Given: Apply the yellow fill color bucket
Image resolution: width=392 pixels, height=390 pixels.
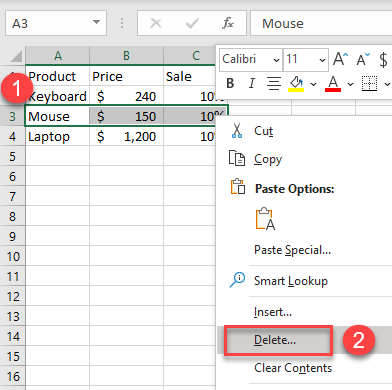Looking at the screenshot, I should point(296,83).
